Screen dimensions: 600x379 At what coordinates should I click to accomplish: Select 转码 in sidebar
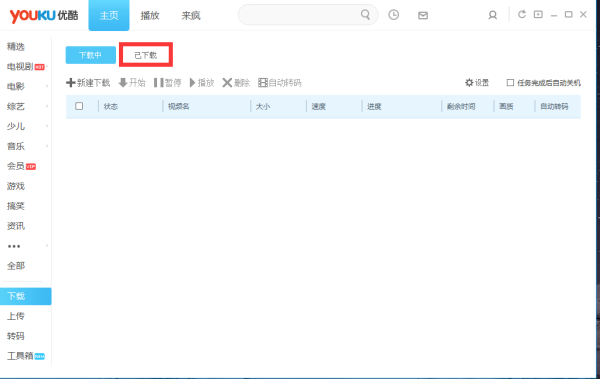(16, 336)
